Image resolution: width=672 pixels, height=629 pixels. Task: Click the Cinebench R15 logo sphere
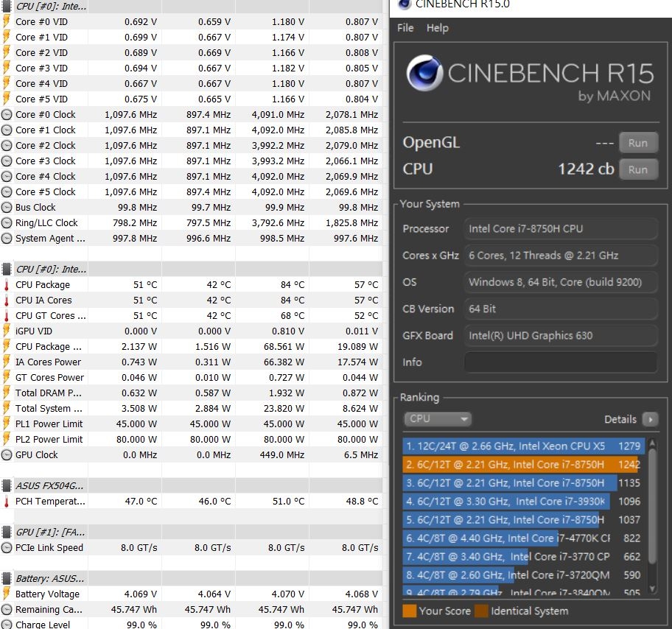424,73
